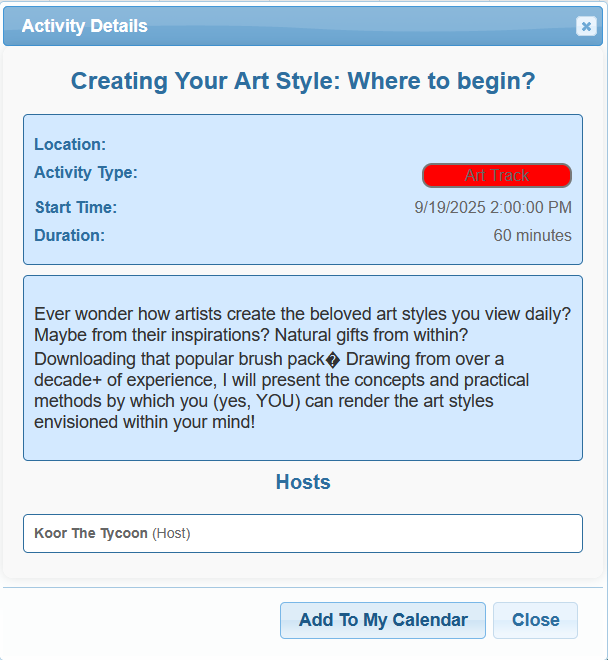This screenshot has width=608, height=660.
Task: Close the dialog with the X icon
Action: click(x=586, y=26)
